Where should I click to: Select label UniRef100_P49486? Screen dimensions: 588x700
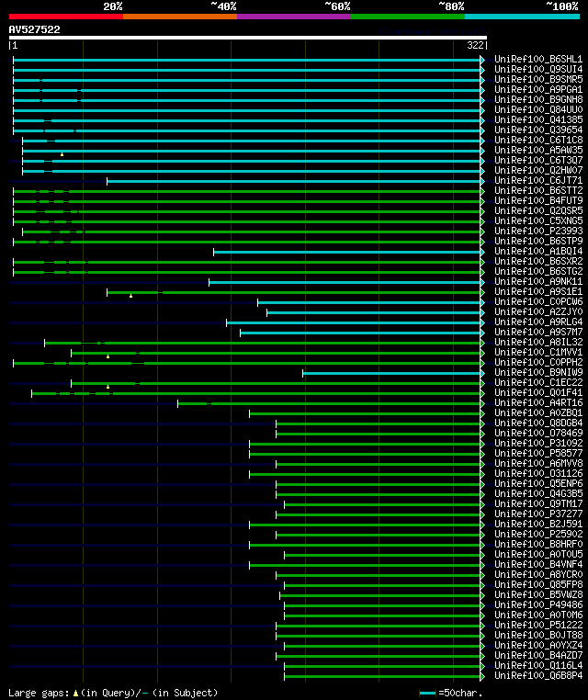click(x=538, y=604)
